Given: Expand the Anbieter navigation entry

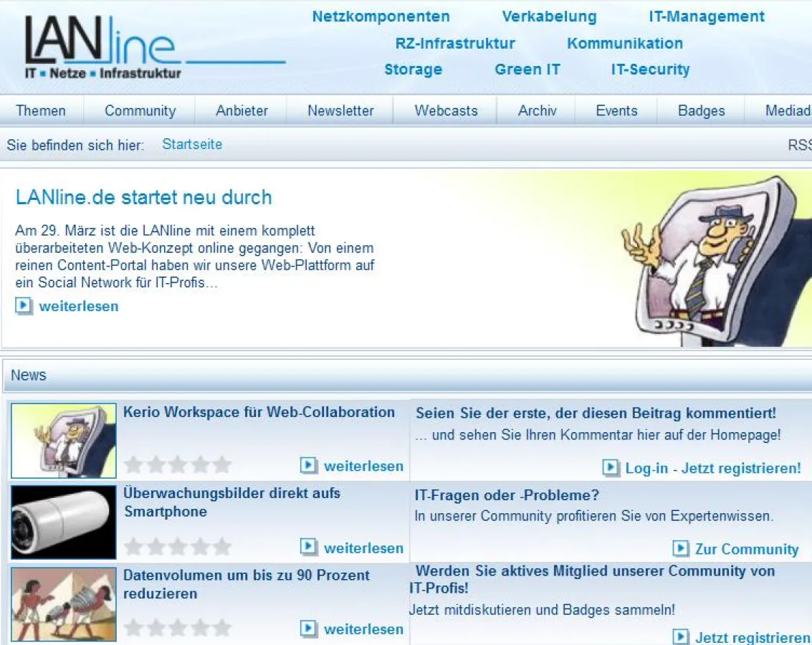Looking at the screenshot, I should coord(242,110).
